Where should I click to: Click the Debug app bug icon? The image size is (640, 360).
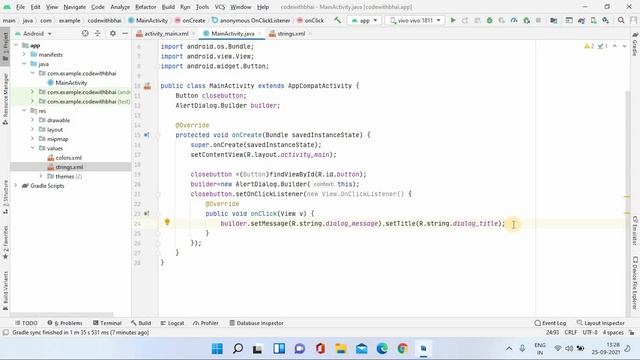pos(489,20)
